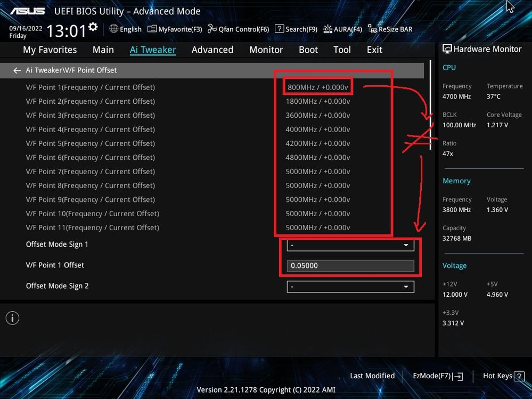Click the +3.3V 3.312 V reading
The height and width of the screenshot is (399, 532).
(453, 323)
